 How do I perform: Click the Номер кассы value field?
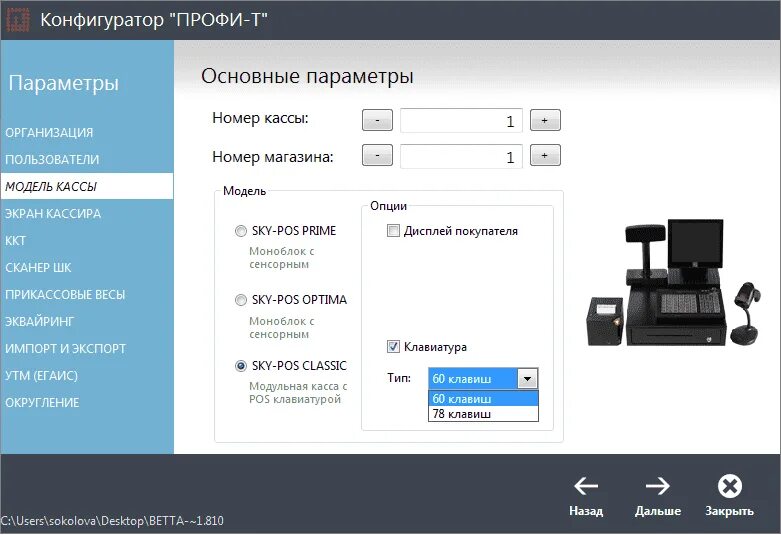461,121
